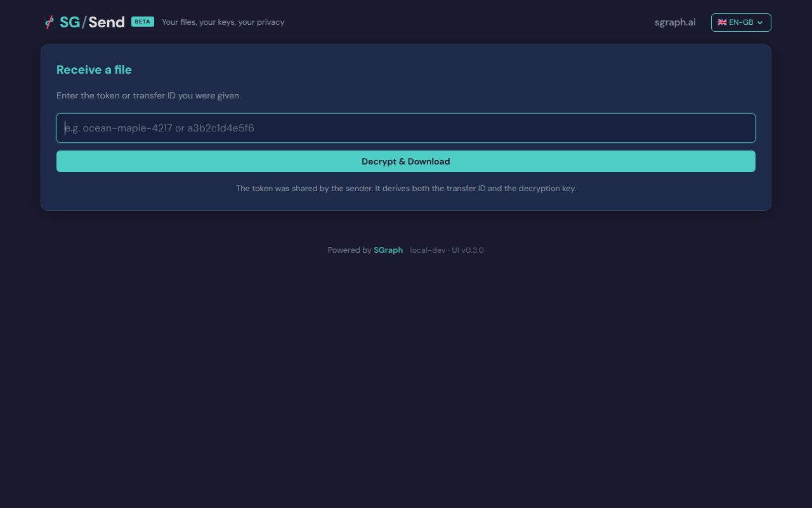812x508 pixels.
Task: Click the token or transfer ID input field
Action: pyautogui.click(x=405, y=128)
